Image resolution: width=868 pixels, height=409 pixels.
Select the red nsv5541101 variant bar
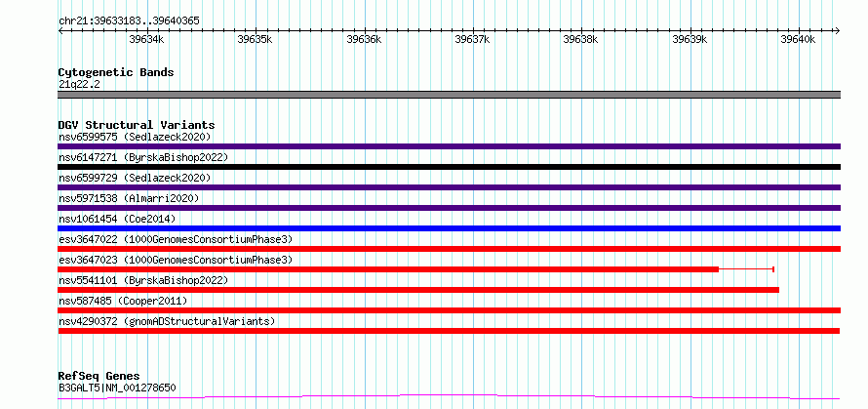418,290
